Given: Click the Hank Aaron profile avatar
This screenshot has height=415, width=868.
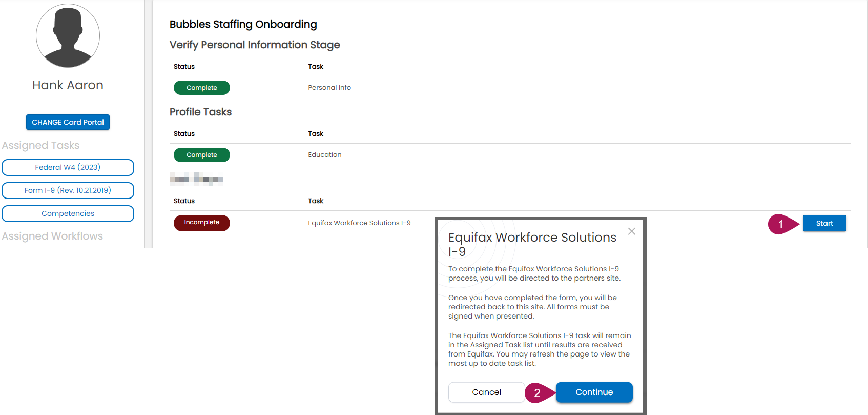Looking at the screenshot, I should [x=68, y=35].
